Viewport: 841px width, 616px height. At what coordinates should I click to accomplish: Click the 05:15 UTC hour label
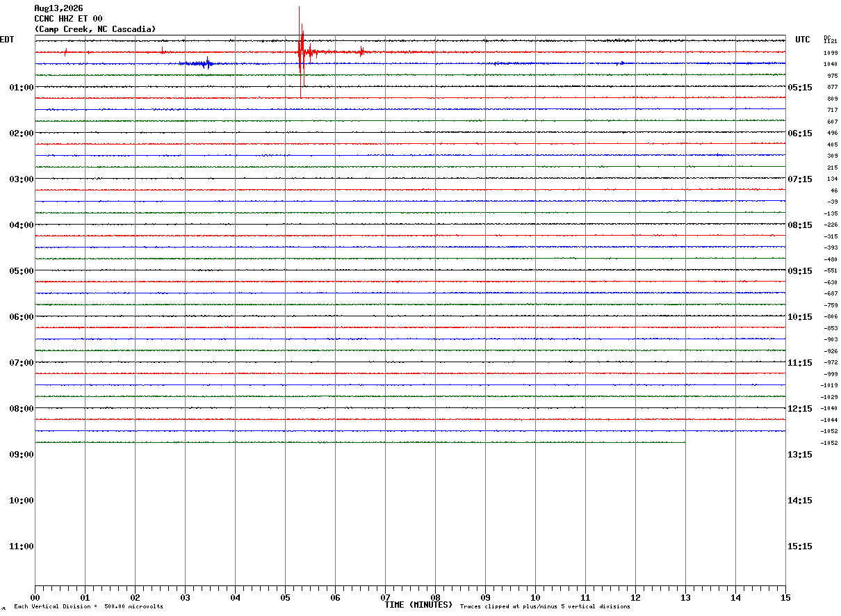800,88
